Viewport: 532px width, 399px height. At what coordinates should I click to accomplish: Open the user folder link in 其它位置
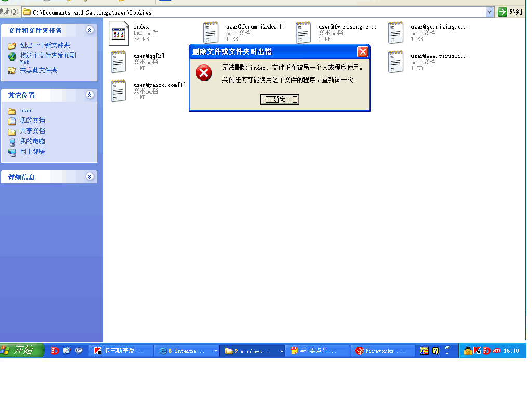(x=26, y=111)
